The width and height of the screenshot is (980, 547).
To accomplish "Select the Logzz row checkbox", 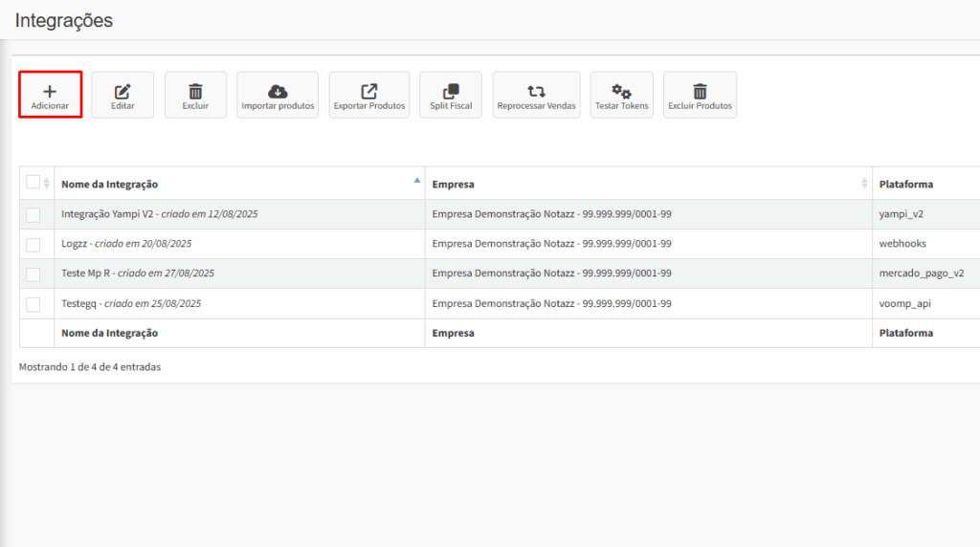I will point(33,245).
